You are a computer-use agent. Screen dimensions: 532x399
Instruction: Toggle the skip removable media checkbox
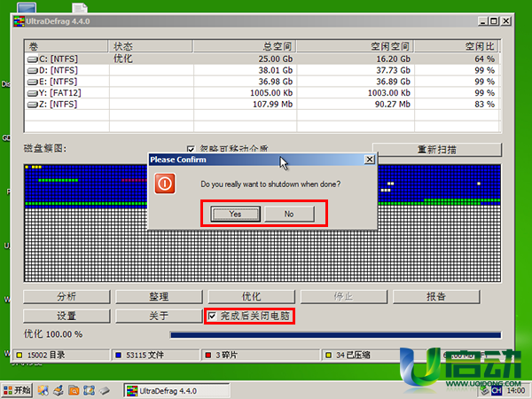(x=191, y=149)
